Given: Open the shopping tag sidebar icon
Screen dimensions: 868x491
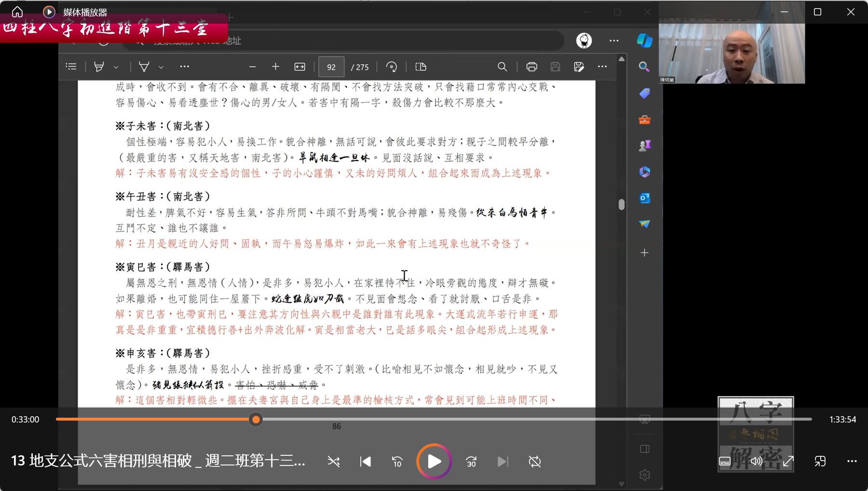Looking at the screenshot, I should click(644, 93).
